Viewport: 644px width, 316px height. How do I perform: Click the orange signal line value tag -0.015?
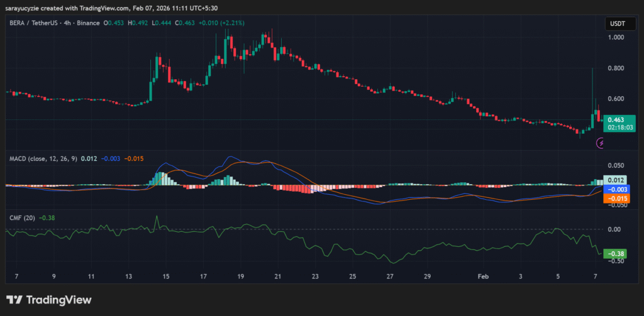tap(616, 199)
